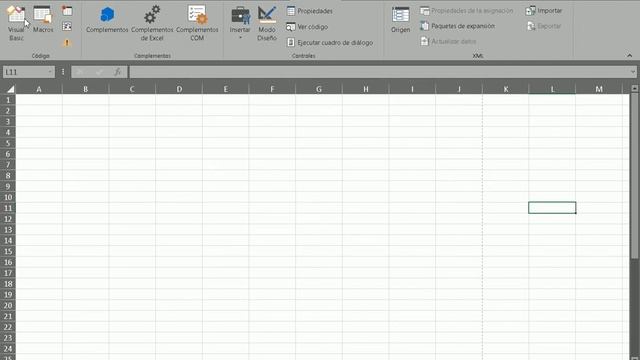Click the selected cell L11

tap(552, 208)
